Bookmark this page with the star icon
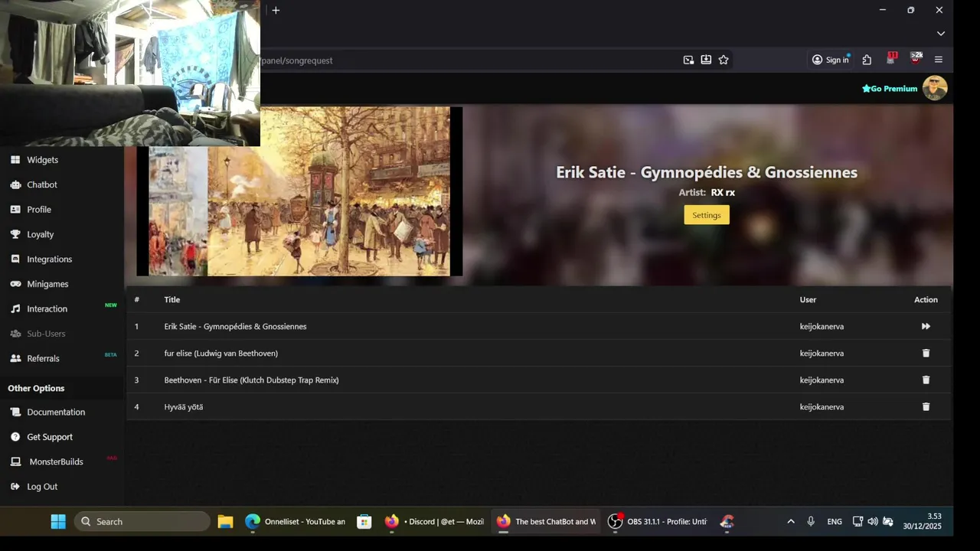The width and height of the screenshot is (980, 551). (x=724, y=60)
